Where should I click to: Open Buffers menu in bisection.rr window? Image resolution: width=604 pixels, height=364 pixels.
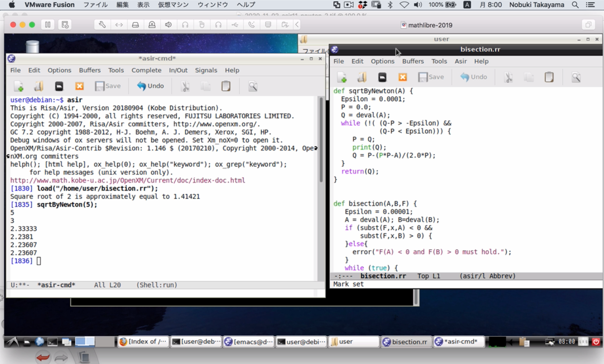click(413, 61)
